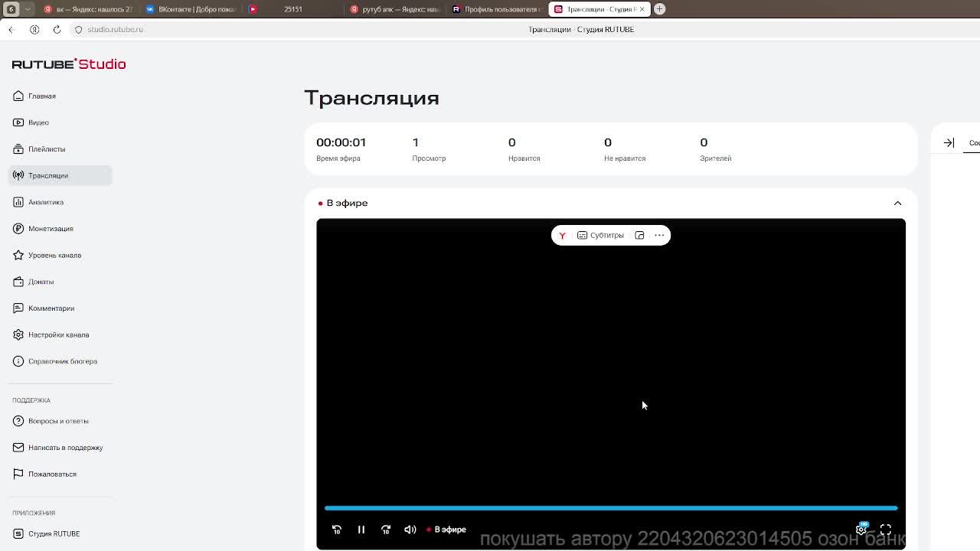Click the Просмотр count value
The image size is (980, 551).
tap(416, 142)
